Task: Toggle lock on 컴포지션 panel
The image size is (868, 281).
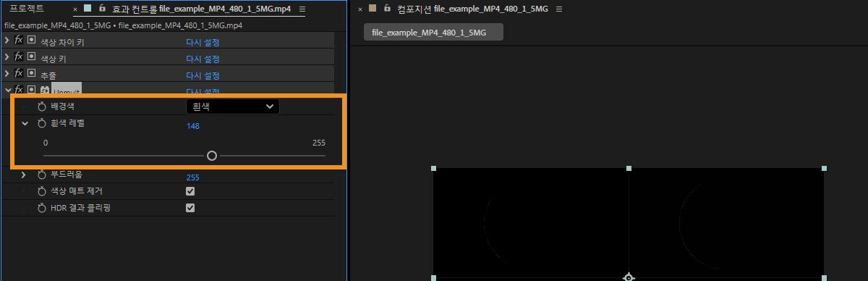Action: coord(388,9)
